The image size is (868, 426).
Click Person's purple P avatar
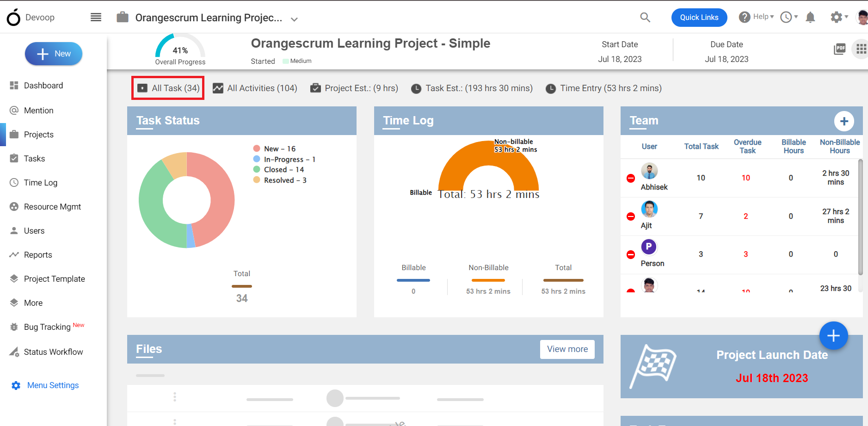649,247
